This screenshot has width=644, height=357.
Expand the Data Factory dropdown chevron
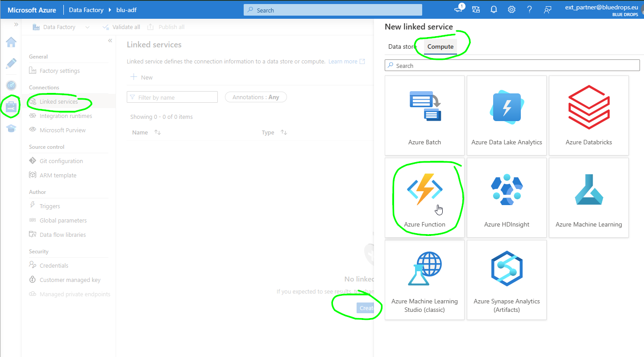point(87,27)
